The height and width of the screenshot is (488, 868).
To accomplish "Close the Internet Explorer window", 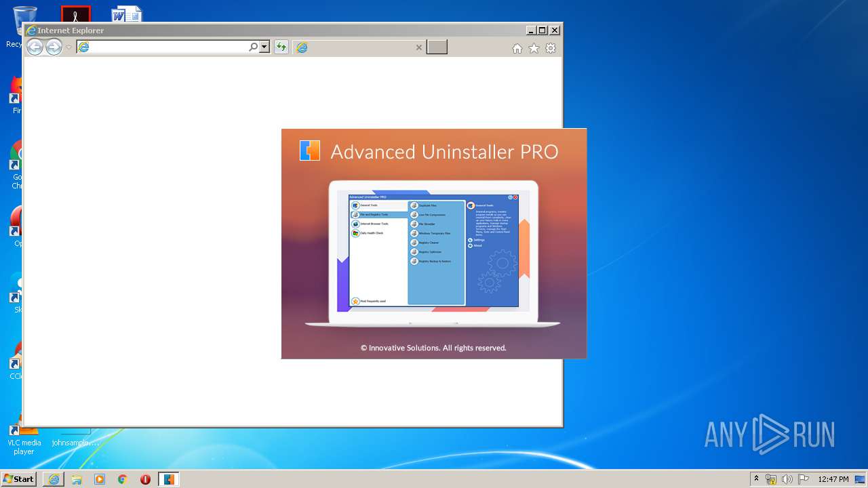I will pos(555,30).
